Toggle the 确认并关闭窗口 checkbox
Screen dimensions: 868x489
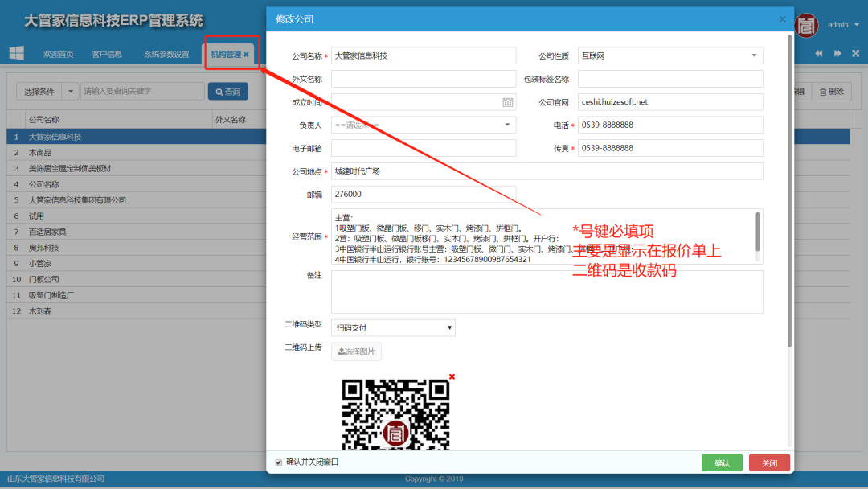point(279,462)
